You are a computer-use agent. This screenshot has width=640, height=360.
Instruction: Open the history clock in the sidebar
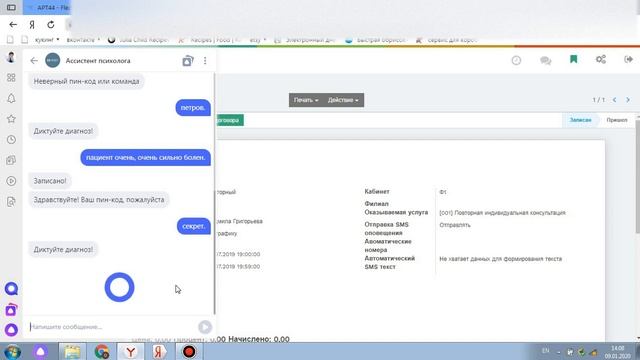click(x=11, y=140)
